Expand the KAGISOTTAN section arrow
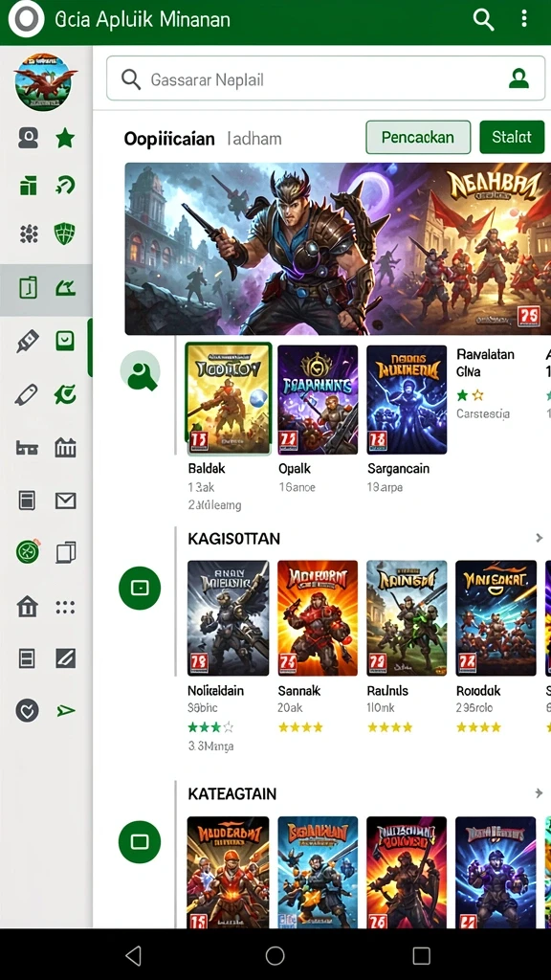The height and width of the screenshot is (980, 551). 540,538
